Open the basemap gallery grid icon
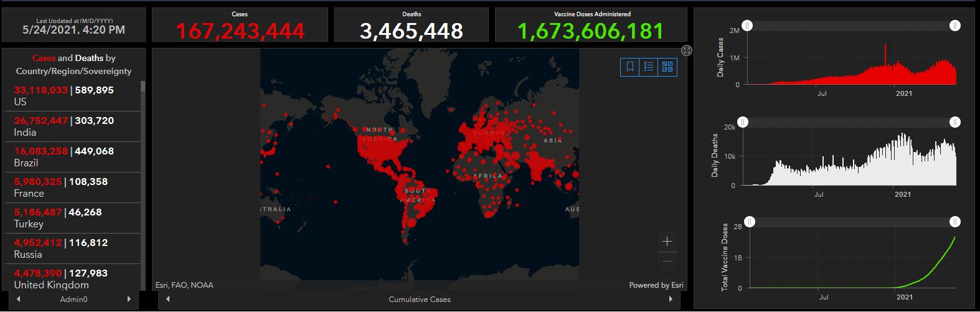This screenshot has height=312, width=980. click(x=667, y=67)
